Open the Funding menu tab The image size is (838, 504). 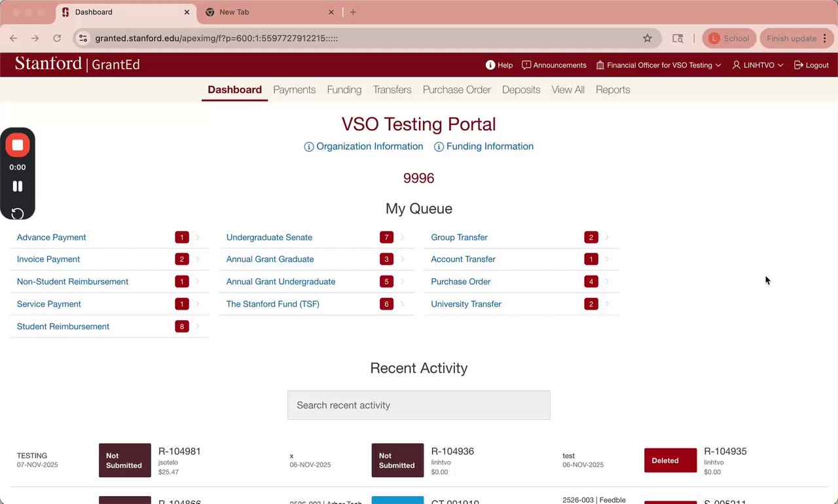tap(344, 90)
